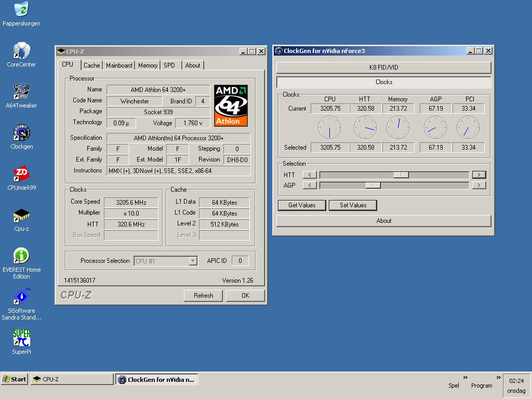Click Set Values in ClockGen
Image resolution: width=532 pixels, height=399 pixels.
[353, 205]
